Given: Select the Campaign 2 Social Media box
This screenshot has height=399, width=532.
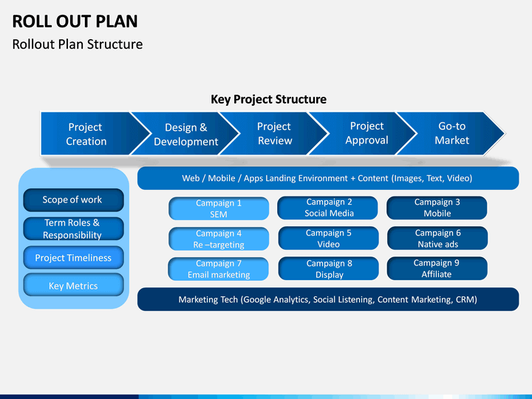Looking at the screenshot, I should (328, 208).
